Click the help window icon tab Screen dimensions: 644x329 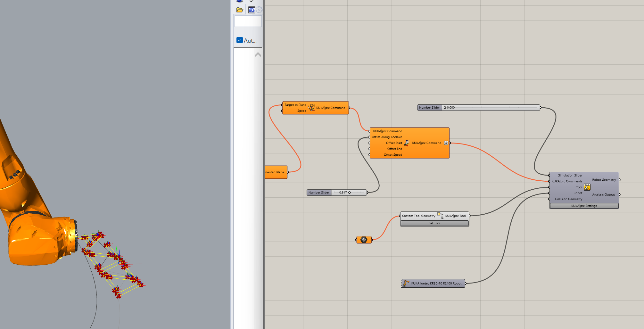(x=252, y=10)
